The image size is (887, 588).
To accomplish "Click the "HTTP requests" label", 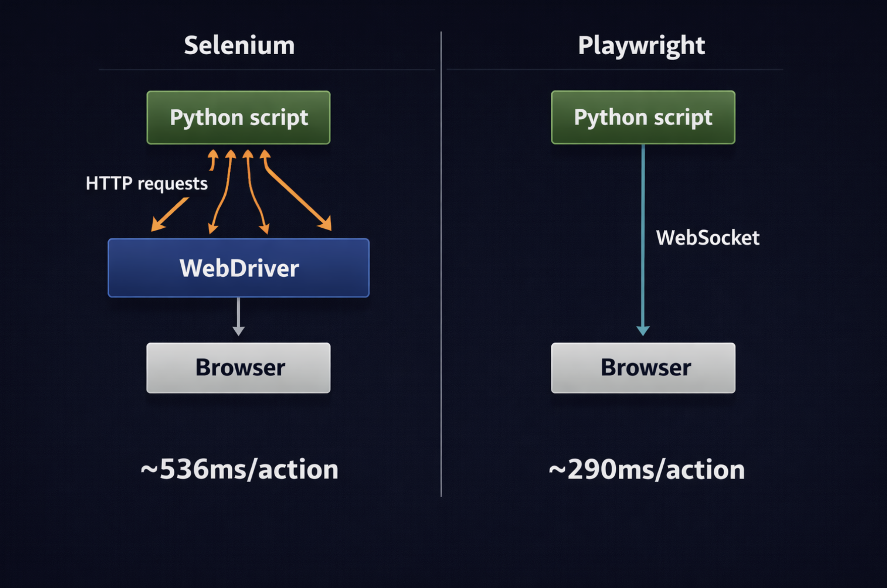I will pos(146,184).
